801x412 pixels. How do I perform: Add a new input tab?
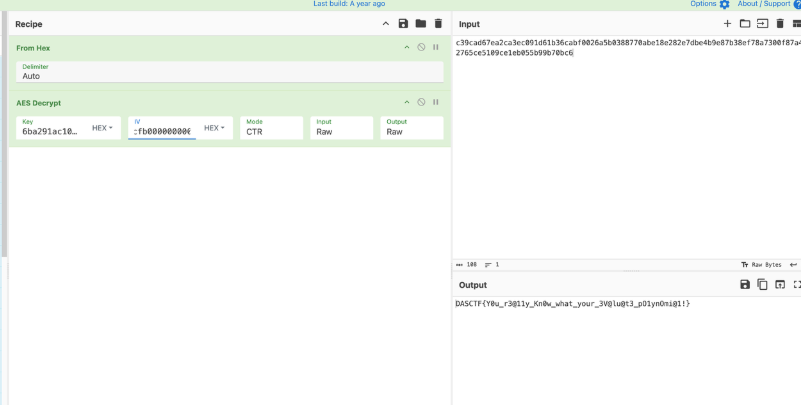pyautogui.click(x=727, y=23)
